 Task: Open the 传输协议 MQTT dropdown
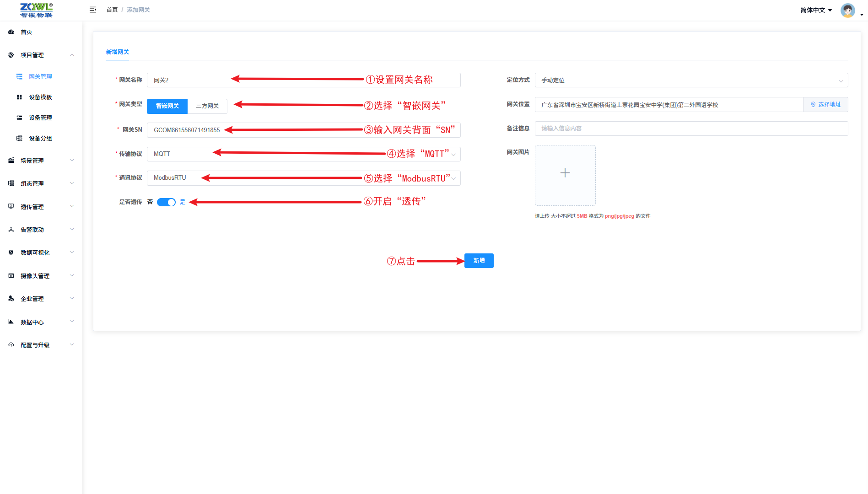pyautogui.click(x=303, y=154)
